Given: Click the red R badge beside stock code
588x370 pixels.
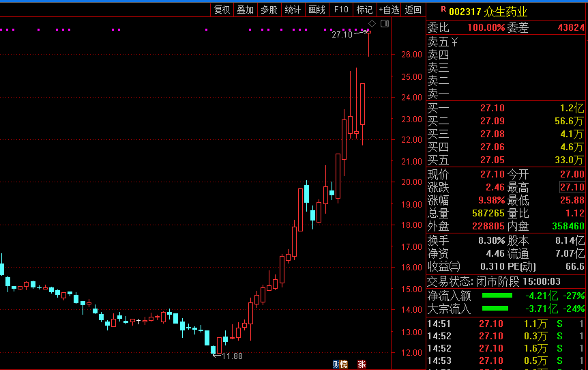Looking at the screenshot, I should (443, 10).
